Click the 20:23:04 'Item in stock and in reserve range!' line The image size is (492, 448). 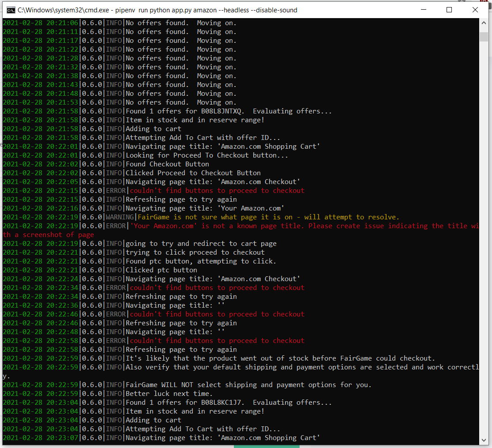[134, 411]
